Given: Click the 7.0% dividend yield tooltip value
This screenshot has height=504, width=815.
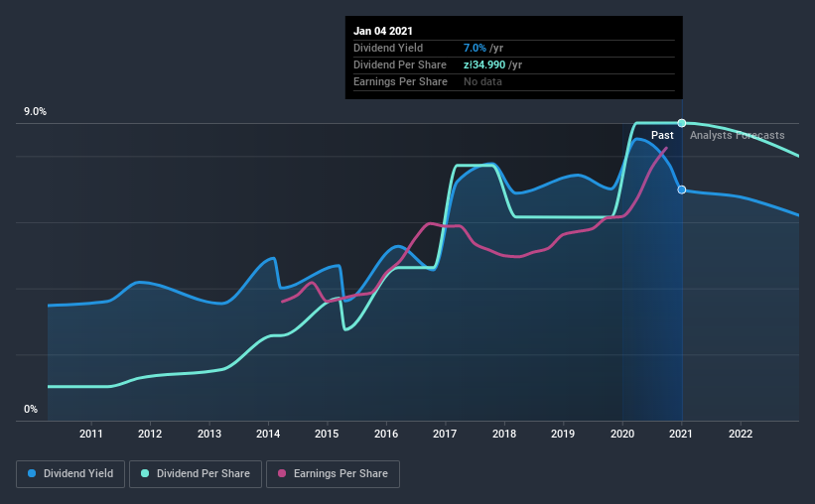Looking at the screenshot, I should [x=475, y=48].
